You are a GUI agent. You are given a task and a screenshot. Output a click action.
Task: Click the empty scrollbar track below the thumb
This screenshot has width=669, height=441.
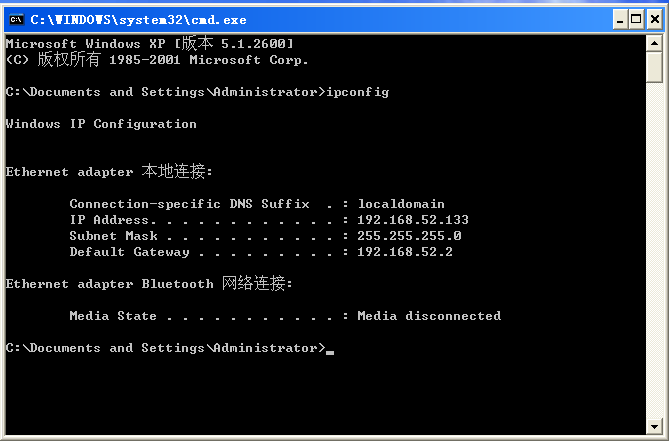[654, 250]
